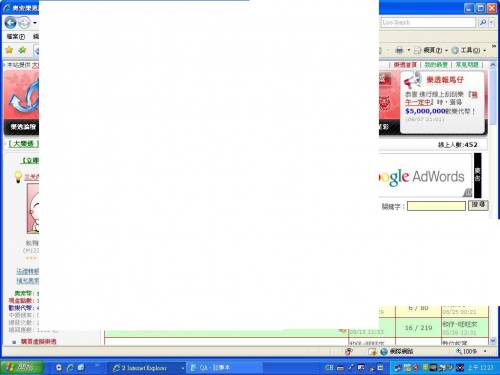Click the Add to Favorites green star
The width and height of the screenshot is (500, 375).
22,50
